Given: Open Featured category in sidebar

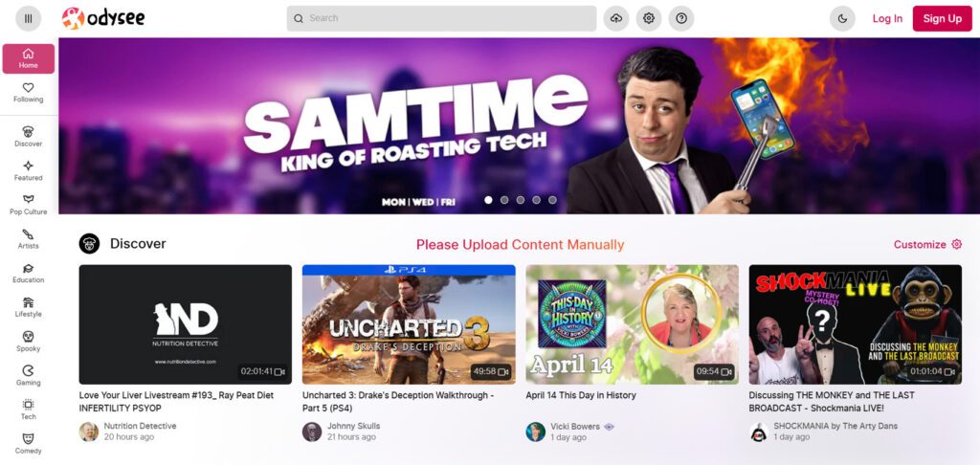Looking at the screenshot, I should pyautogui.click(x=28, y=171).
